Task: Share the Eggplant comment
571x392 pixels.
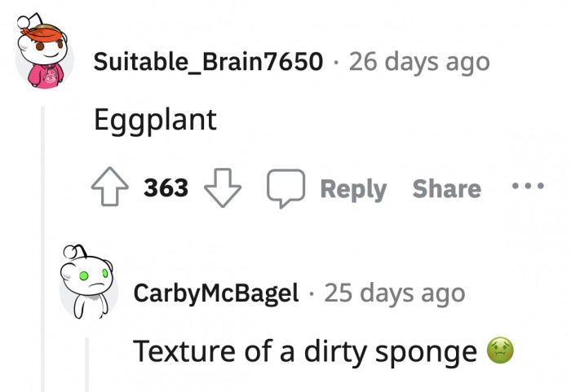Action: [x=446, y=189]
